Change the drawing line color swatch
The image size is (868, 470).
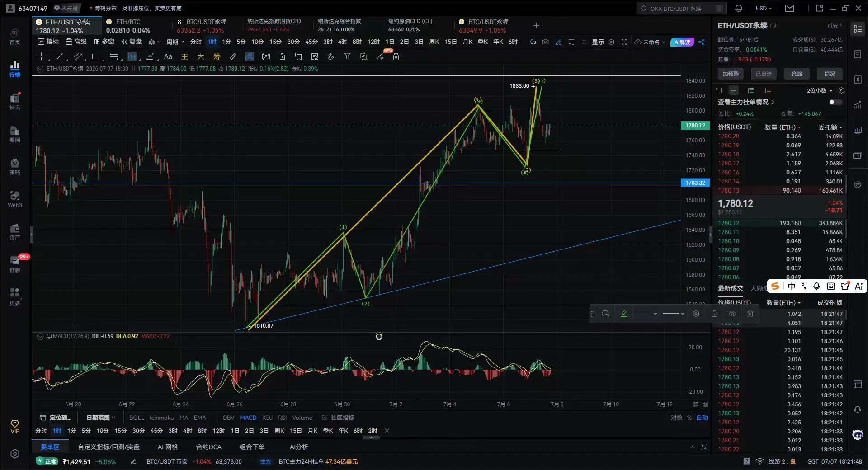pyautogui.click(x=624, y=314)
